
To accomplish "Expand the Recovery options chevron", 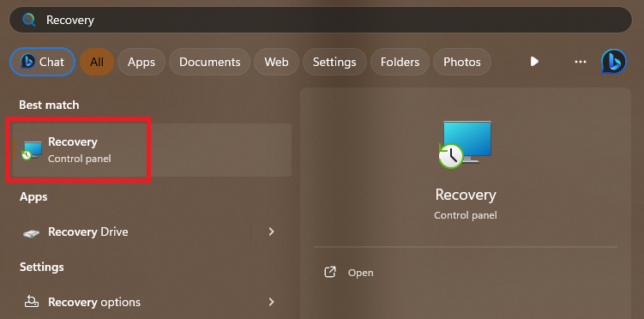I will pos(271,302).
